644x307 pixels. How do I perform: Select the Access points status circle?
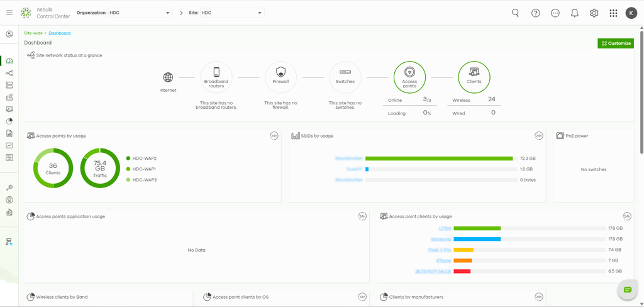coord(409,77)
